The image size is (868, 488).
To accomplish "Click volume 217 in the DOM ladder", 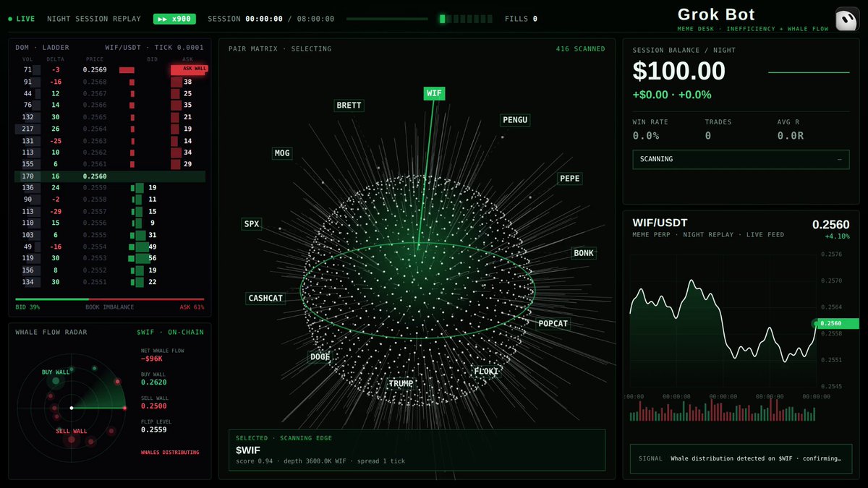I will point(28,129).
